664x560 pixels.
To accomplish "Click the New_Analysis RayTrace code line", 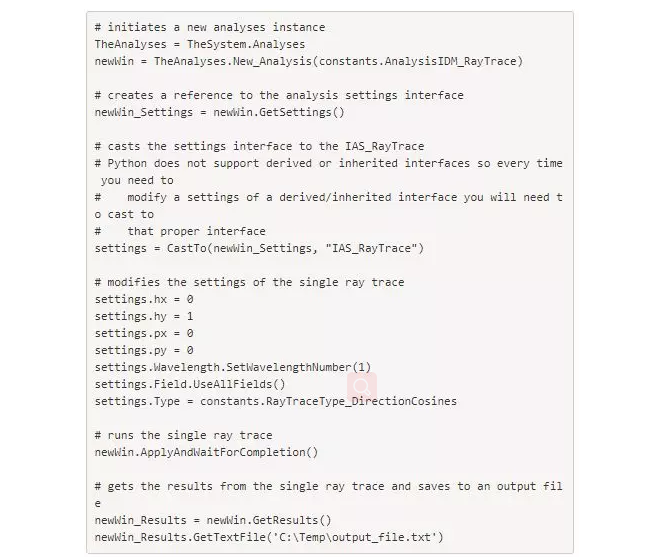I will tap(309, 61).
